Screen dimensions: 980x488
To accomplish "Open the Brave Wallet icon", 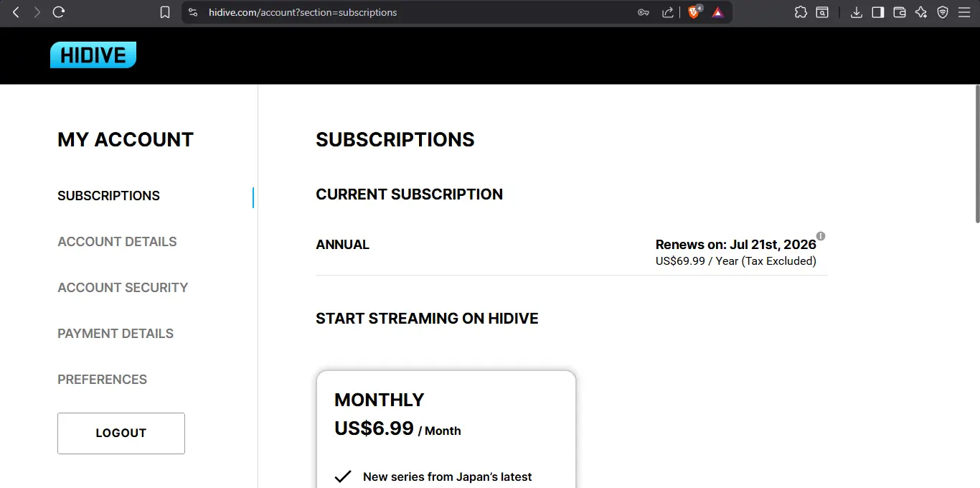I will tap(900, 12).
